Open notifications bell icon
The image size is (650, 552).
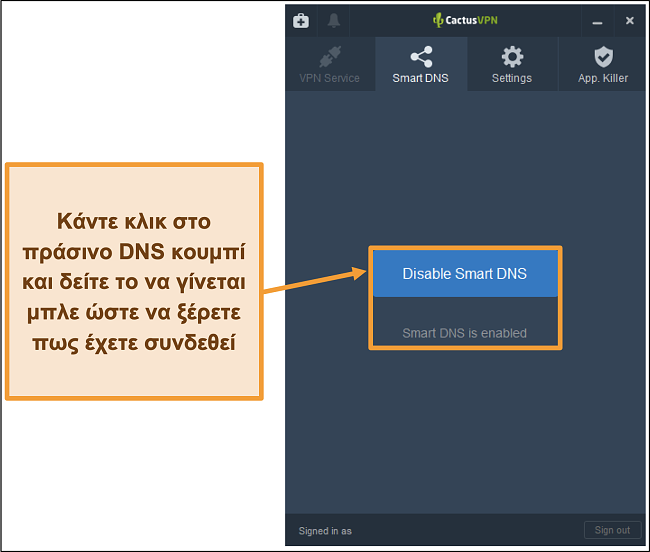pos(334,20)
